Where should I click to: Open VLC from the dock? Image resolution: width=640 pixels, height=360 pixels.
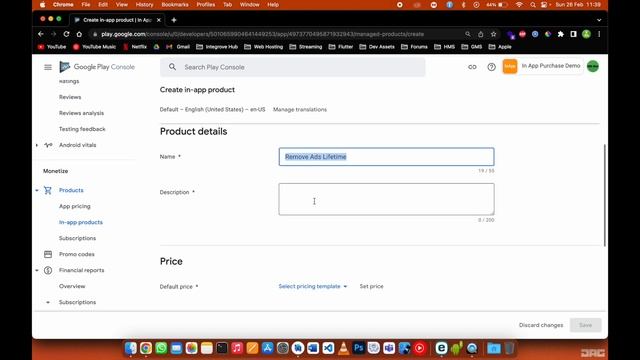344,348
